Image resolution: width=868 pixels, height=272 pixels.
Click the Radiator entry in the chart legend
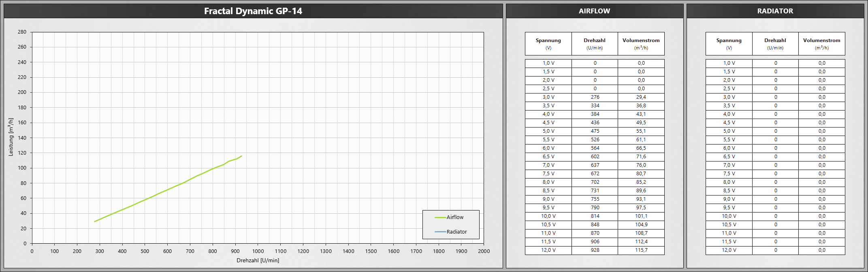point(451,232)
